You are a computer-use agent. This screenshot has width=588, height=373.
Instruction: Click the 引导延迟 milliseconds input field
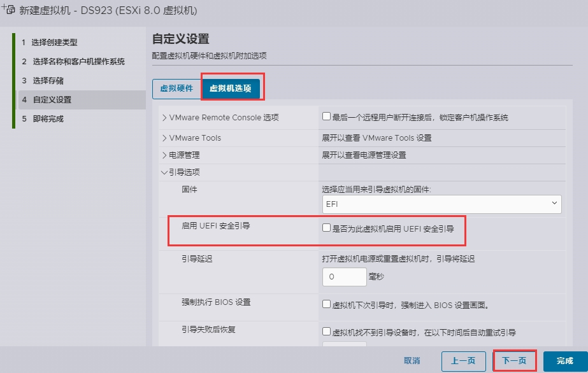point(344,276)
